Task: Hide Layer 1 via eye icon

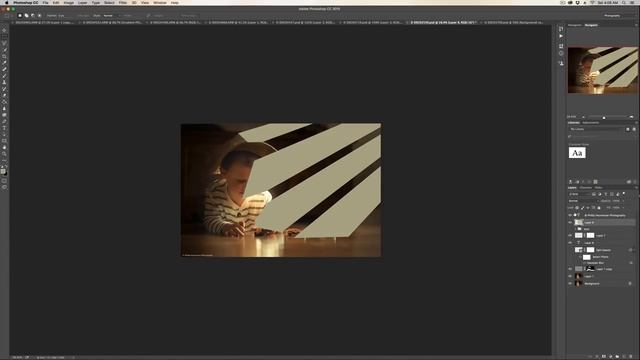Action: [x=570, y=276]
